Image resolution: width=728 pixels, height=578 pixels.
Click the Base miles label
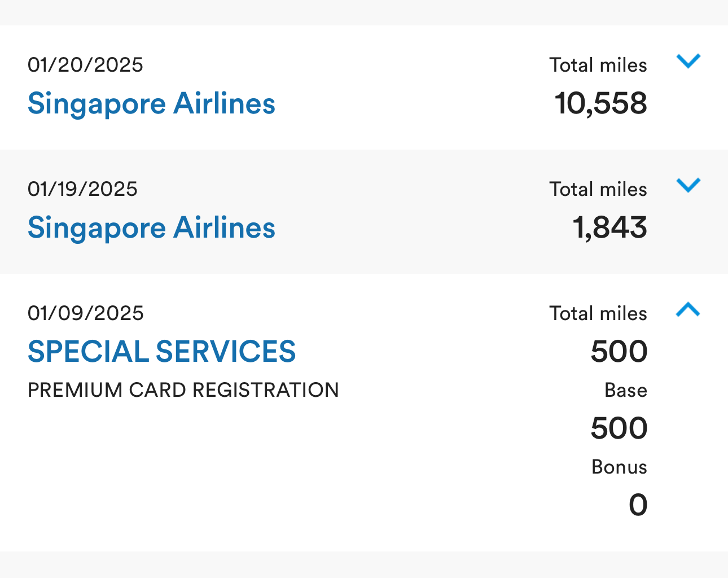(625, 391)
